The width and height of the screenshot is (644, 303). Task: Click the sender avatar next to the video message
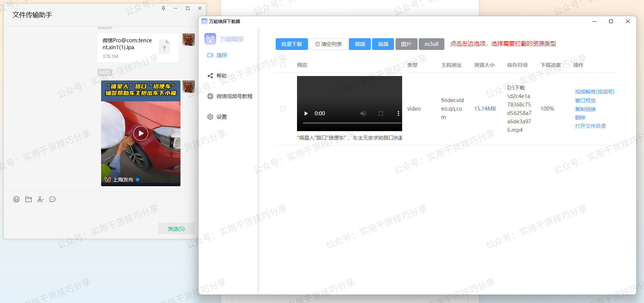[189, 87]
